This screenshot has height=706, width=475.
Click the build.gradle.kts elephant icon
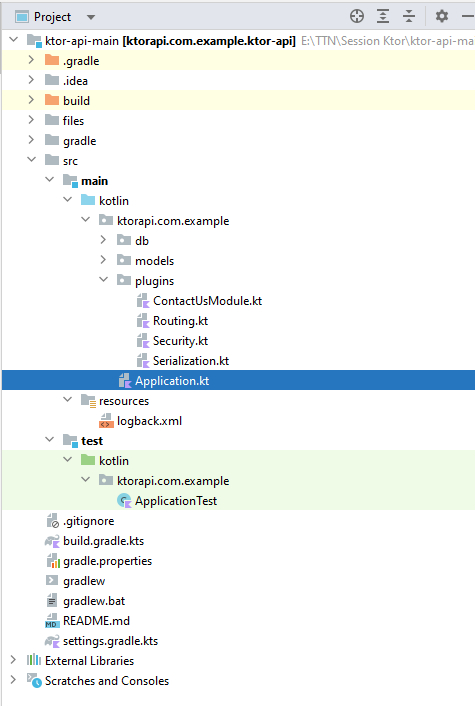click(52, 541)
